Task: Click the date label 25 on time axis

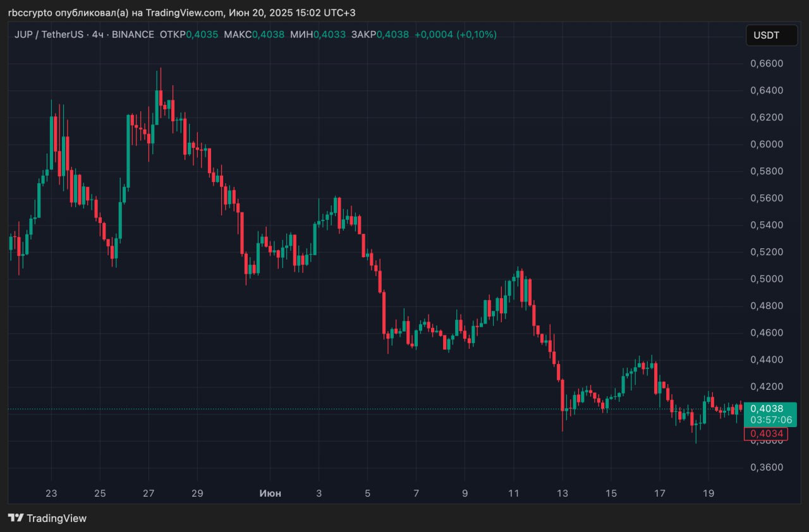Action: 100,493
